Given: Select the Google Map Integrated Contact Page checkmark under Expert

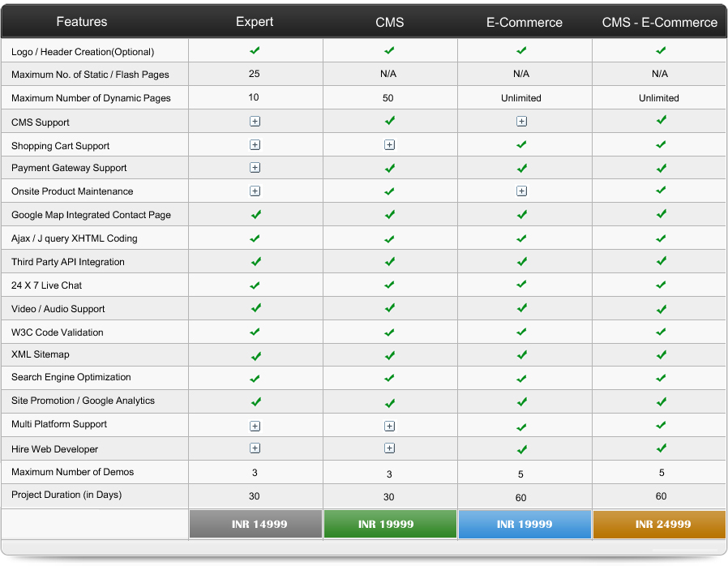Looking at the screenshot, I should [255, 215].
